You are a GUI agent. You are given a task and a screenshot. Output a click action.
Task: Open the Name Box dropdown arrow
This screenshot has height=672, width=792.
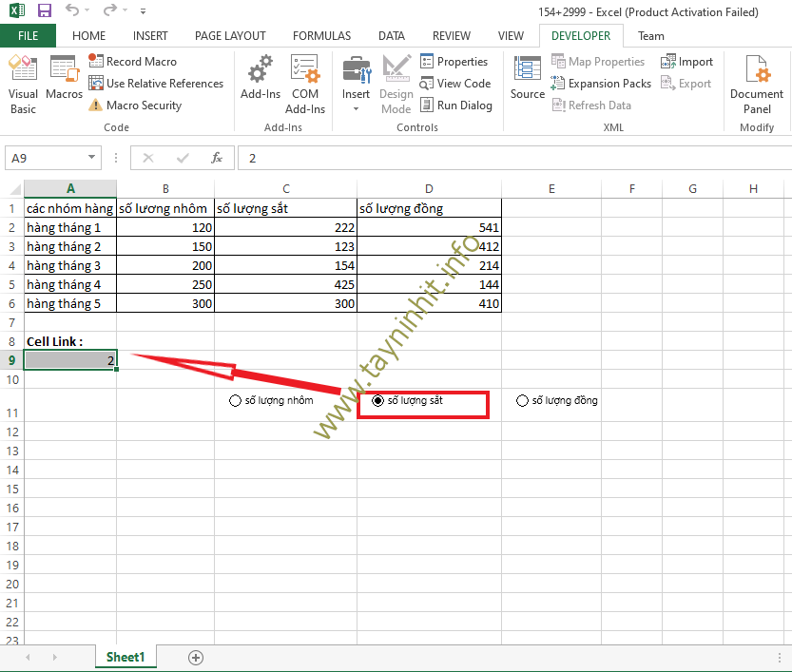click(92, 158)
